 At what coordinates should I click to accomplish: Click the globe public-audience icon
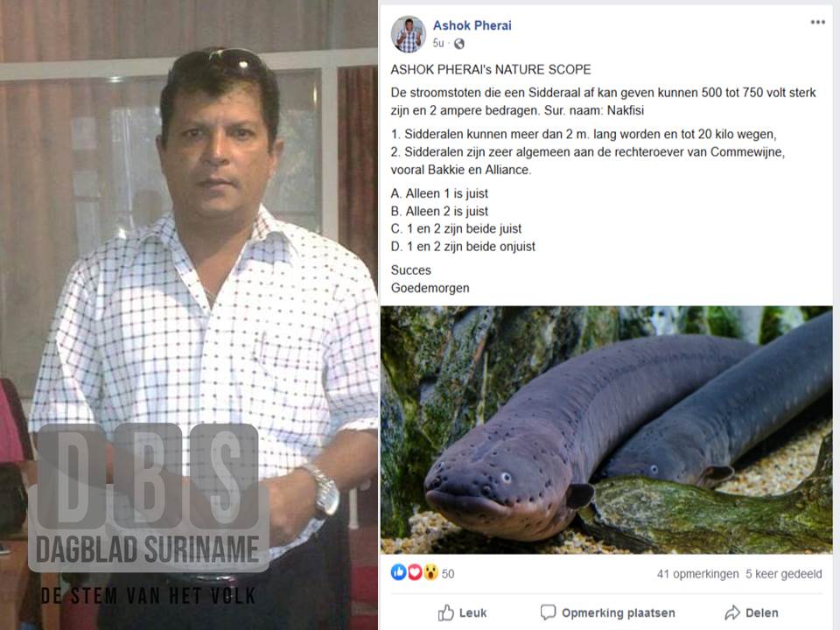(x=459, y=44)
